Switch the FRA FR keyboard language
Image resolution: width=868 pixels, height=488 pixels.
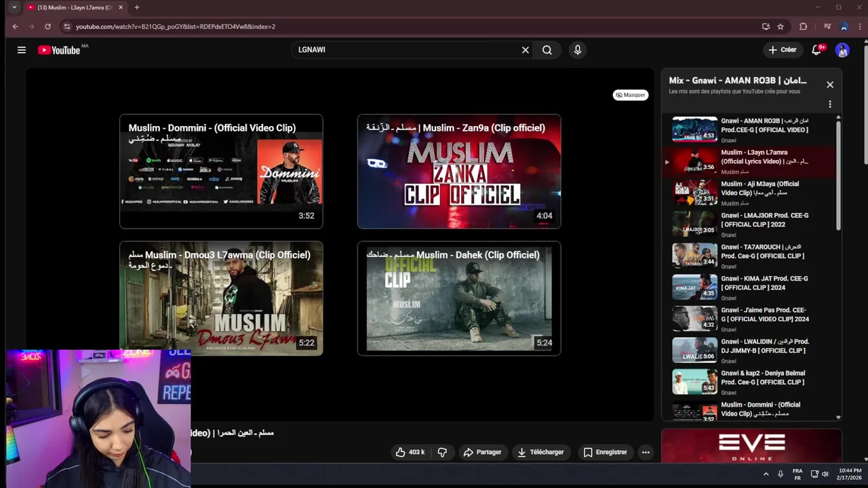797,474
